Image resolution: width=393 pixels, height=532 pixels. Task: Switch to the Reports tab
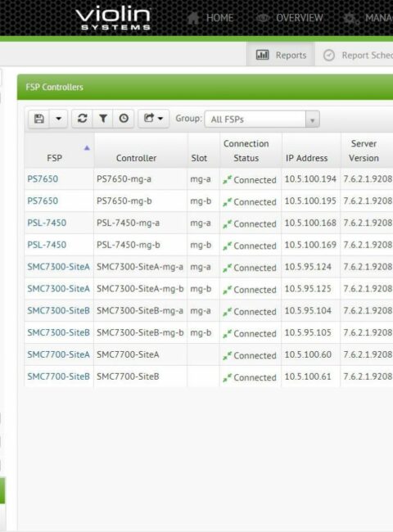[281, 55]
